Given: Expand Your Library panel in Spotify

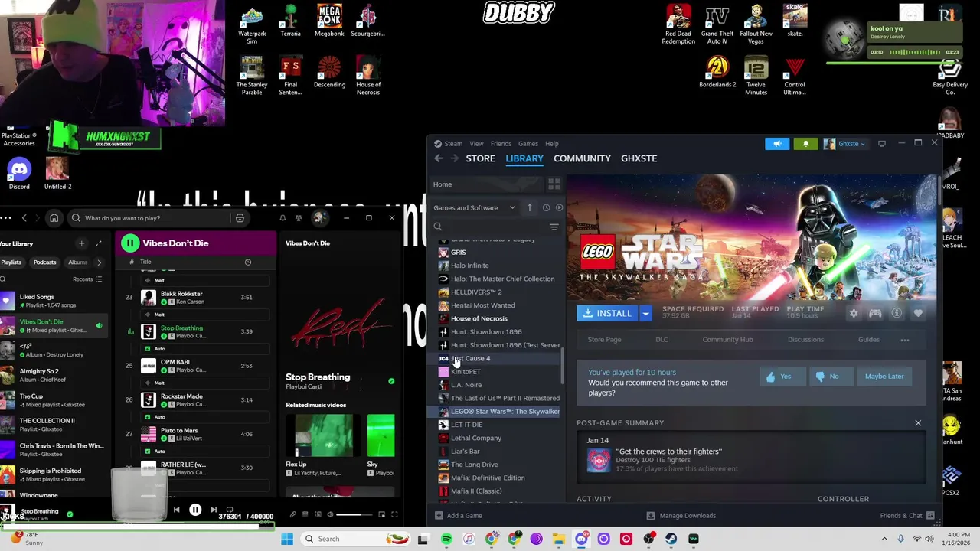Looking at the screenshot, I should tap(98, 243).
